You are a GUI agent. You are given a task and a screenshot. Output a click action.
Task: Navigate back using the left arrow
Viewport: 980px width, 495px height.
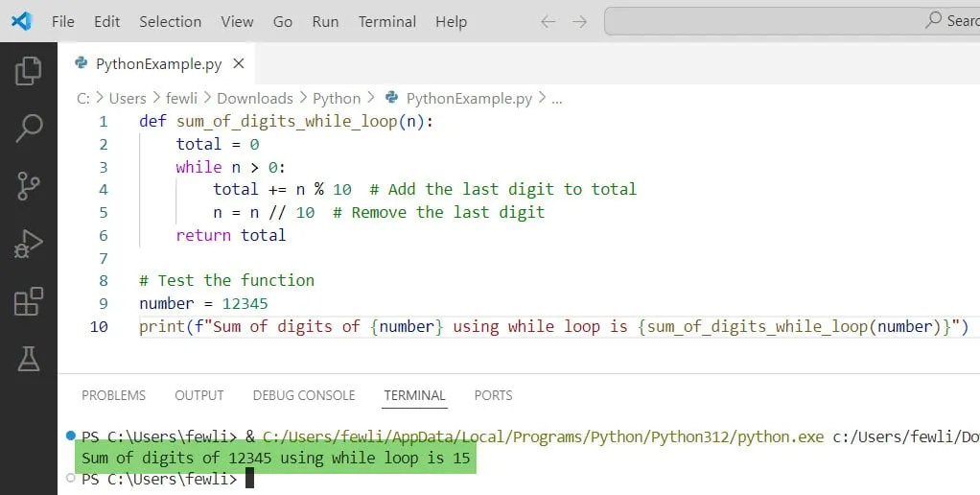(x=548, y=21)
